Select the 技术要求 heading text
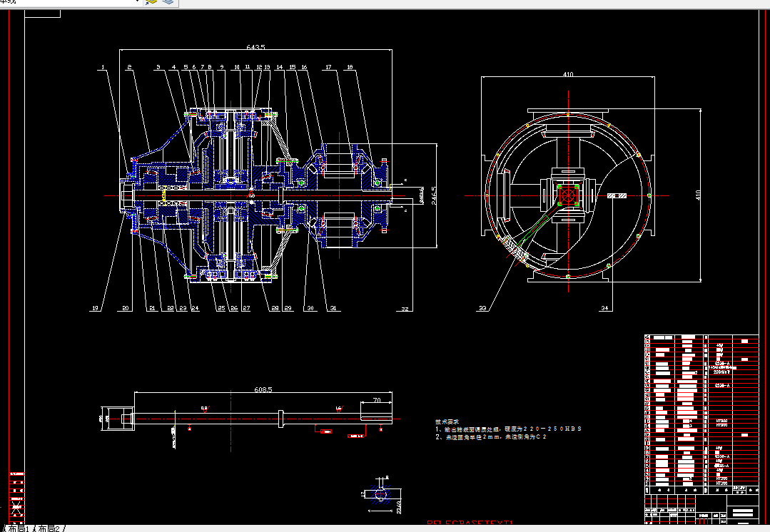 click(x=447, y=421)
